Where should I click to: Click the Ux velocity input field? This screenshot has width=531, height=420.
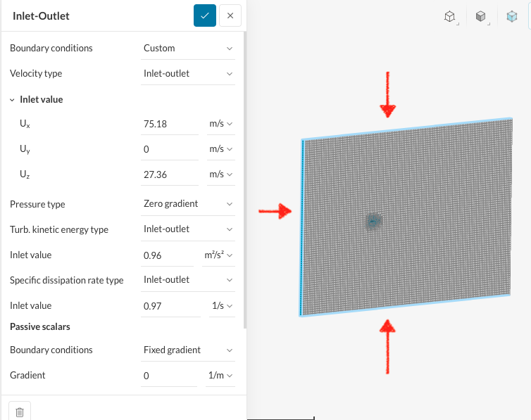tap(169, 124)
